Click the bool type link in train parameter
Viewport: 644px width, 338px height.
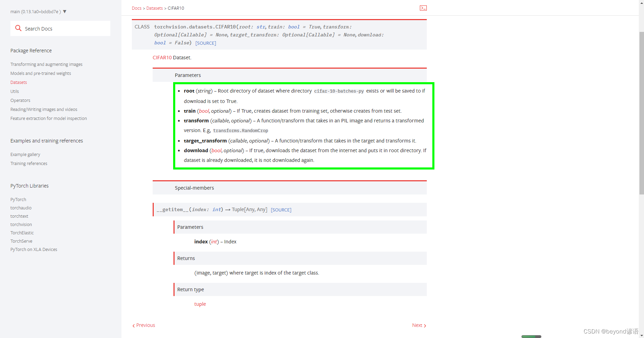(204, 111)
